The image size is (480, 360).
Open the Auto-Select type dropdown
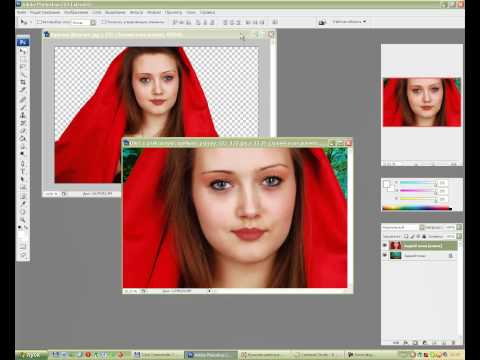pyautogui.click(x=93, y=22)
